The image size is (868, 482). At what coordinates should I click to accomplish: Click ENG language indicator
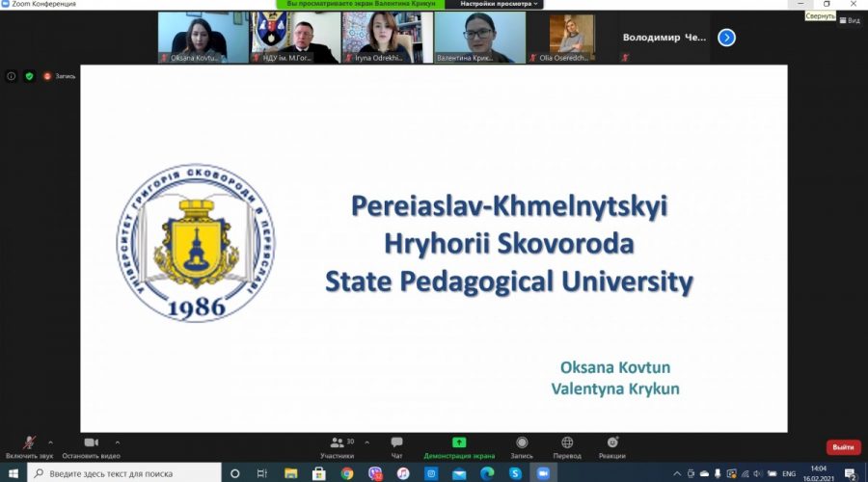[x=789, y=473]
